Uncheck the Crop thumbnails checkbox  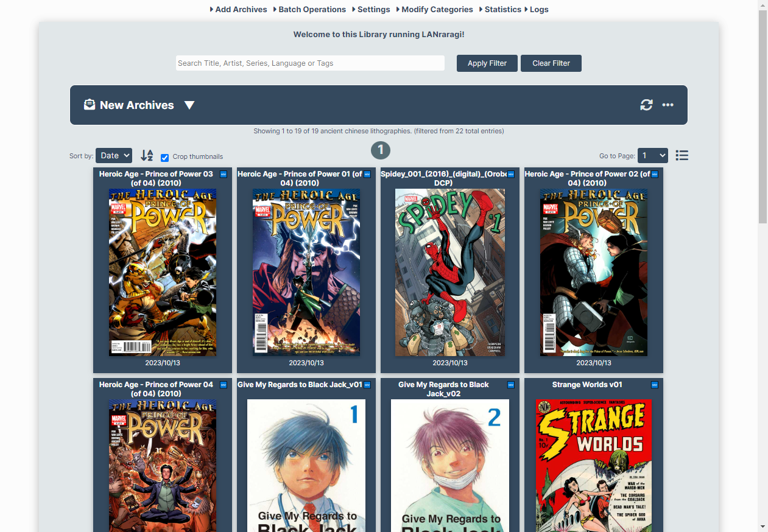pos(164,158)
